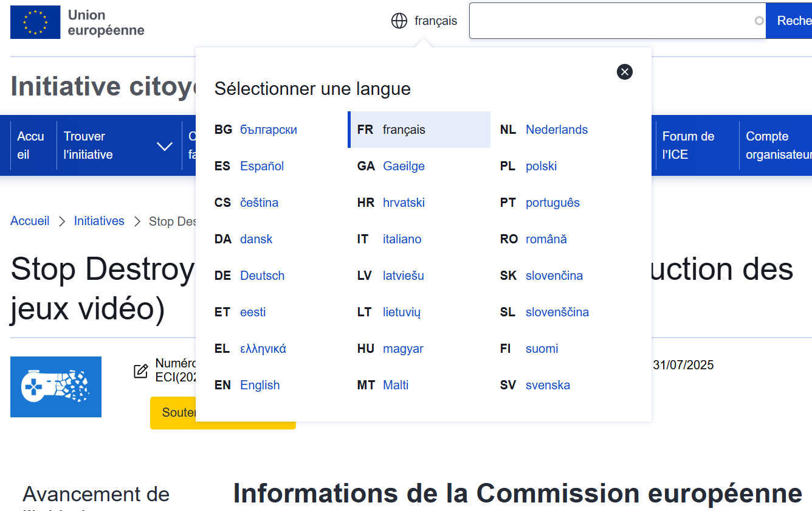Click the Accueil breadcrumb link

[x=30, y=221]
